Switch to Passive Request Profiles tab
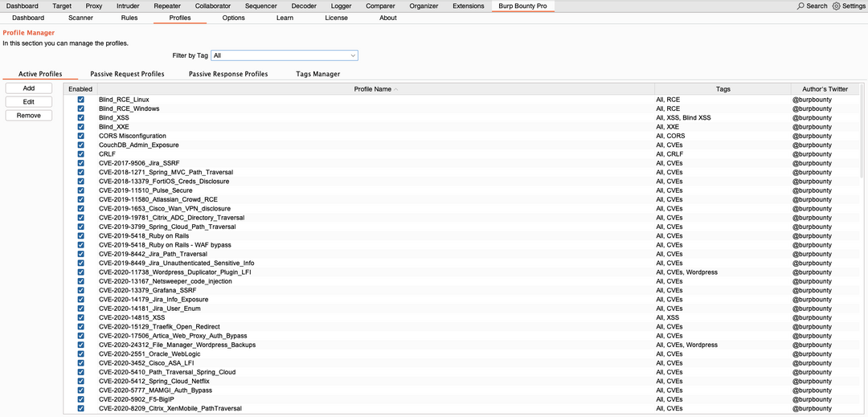This screenshot has width=868, height=417. pos(127,74)
